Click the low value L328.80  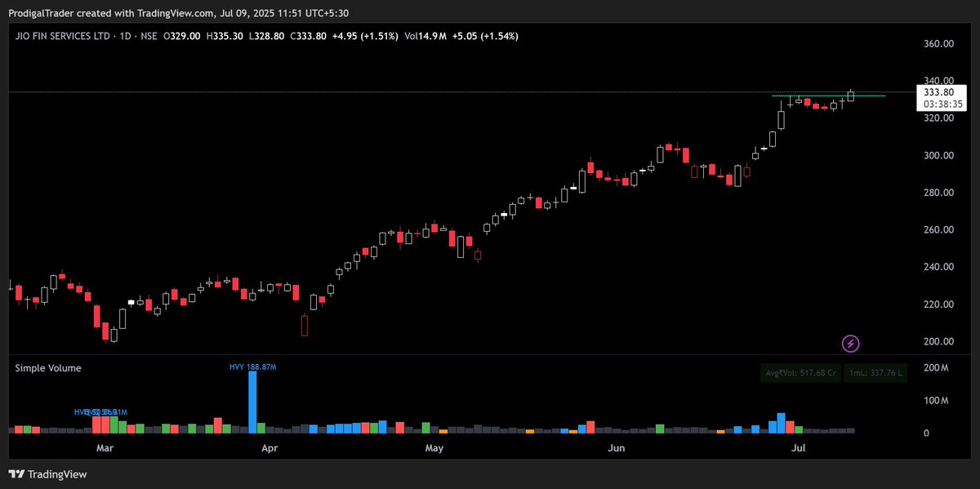click(265, 36)
